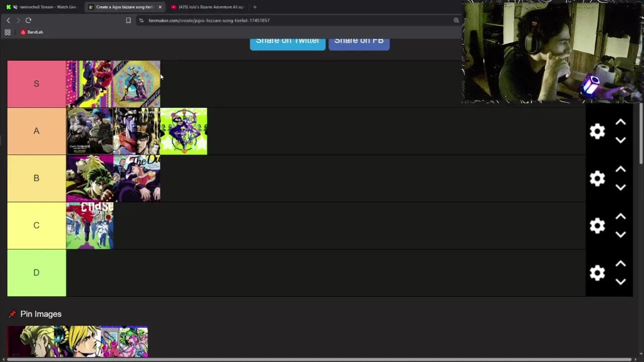Move tier A row down with arrow
This screenshot has width=644, height=362.
tap(620, 140)
